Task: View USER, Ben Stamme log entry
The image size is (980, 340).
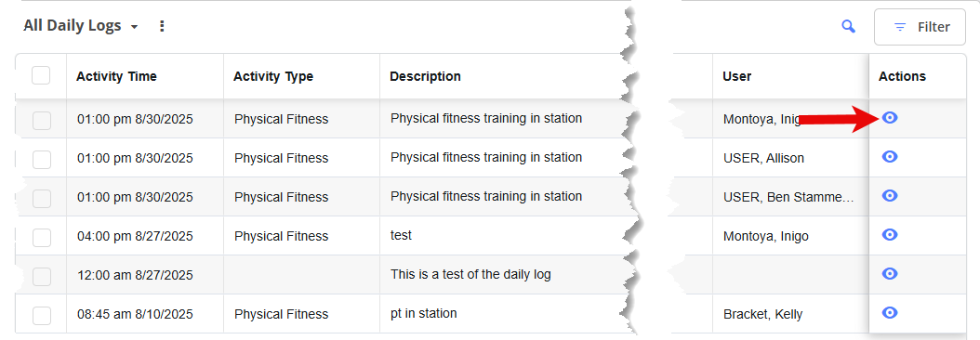Action: (x=890, y=196)
